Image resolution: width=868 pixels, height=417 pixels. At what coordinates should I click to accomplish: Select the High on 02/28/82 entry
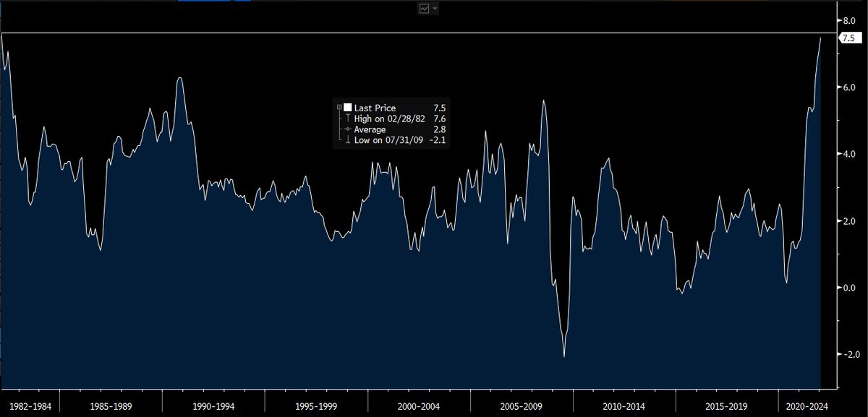pos(390,119)
